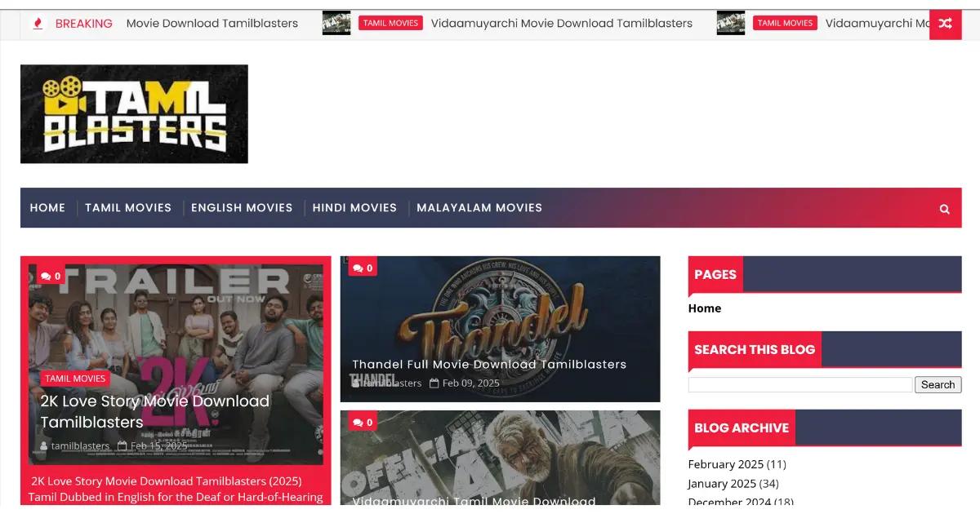Click the Breaking flame icon
Viewport: 980px width, 514px height.
(x=38, y=24)
